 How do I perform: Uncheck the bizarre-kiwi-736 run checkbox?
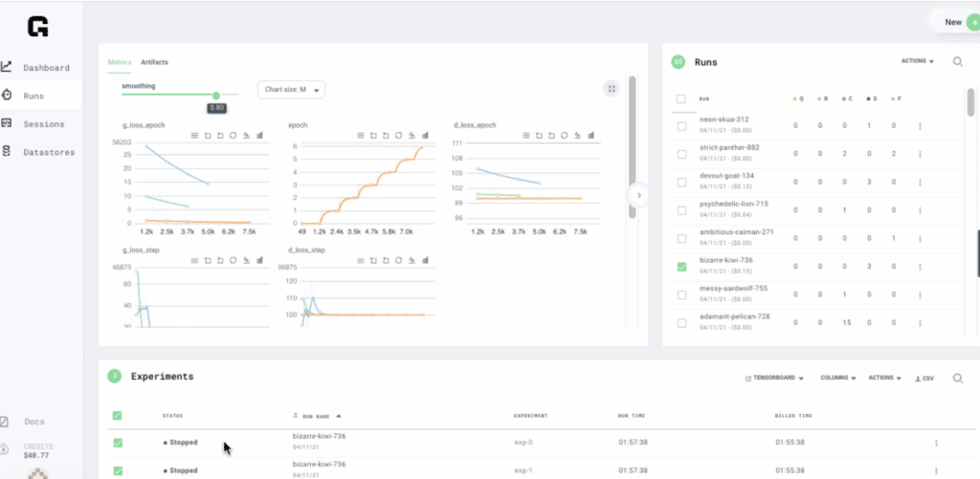(681, 267)
